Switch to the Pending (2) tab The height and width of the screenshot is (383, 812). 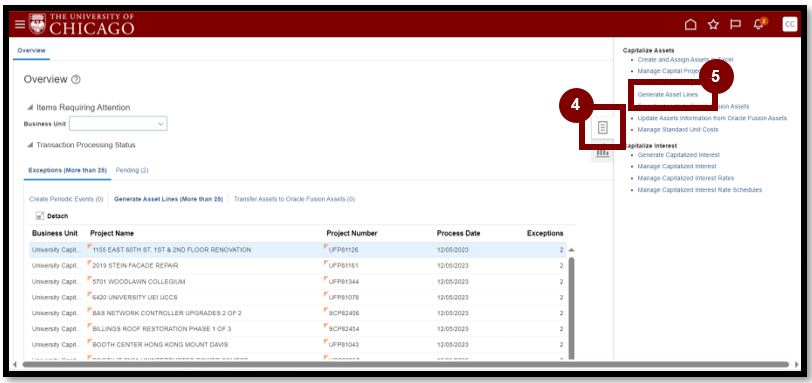132,170
